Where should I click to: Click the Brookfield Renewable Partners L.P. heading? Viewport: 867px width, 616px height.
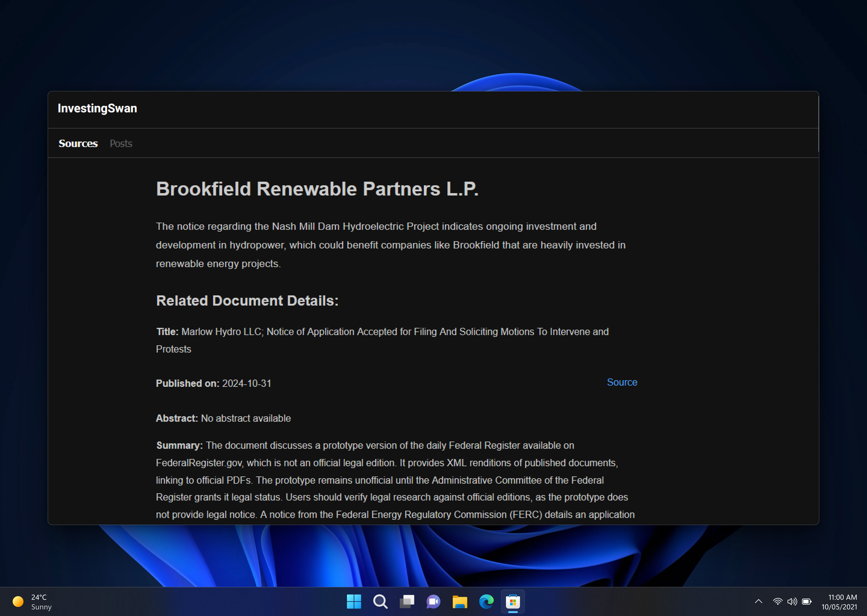click(x=317, y=189)
